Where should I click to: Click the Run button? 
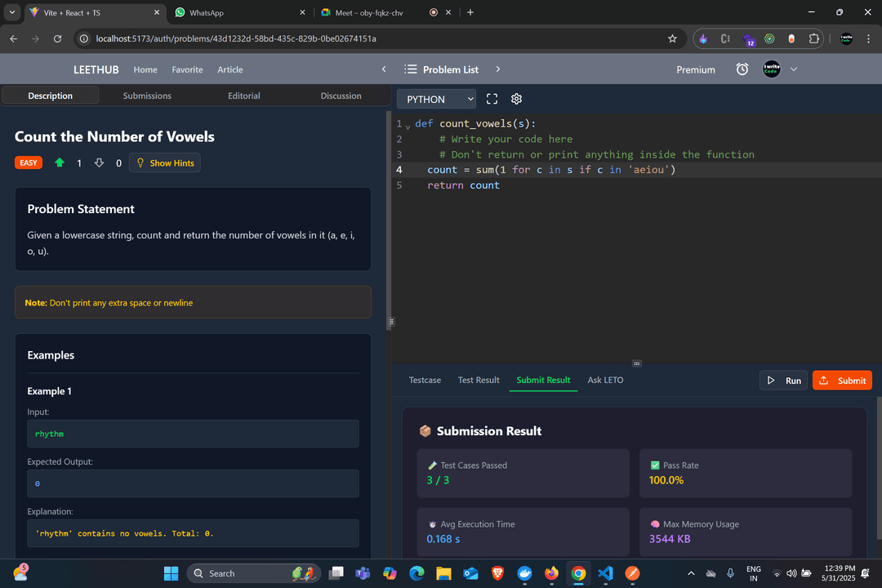point(783,381)
